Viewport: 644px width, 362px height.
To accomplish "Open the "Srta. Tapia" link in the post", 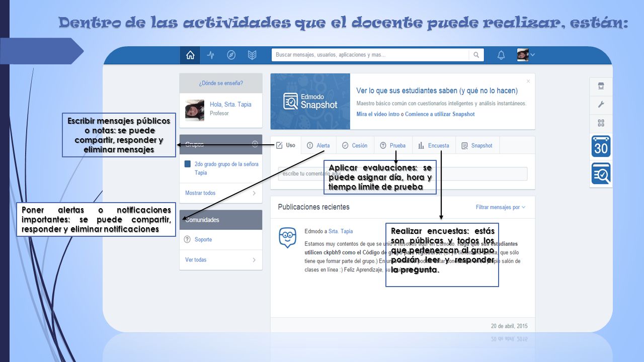I will [341, 231].
